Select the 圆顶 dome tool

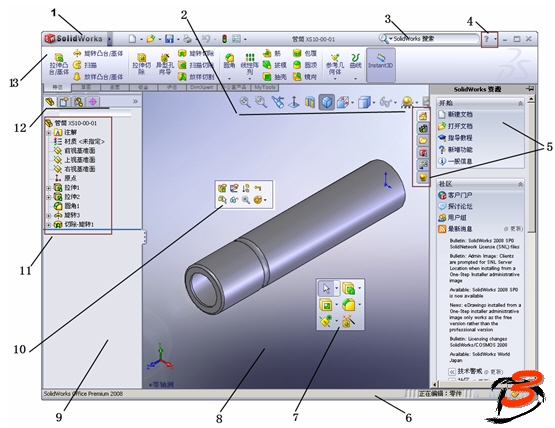coord(305,65)
